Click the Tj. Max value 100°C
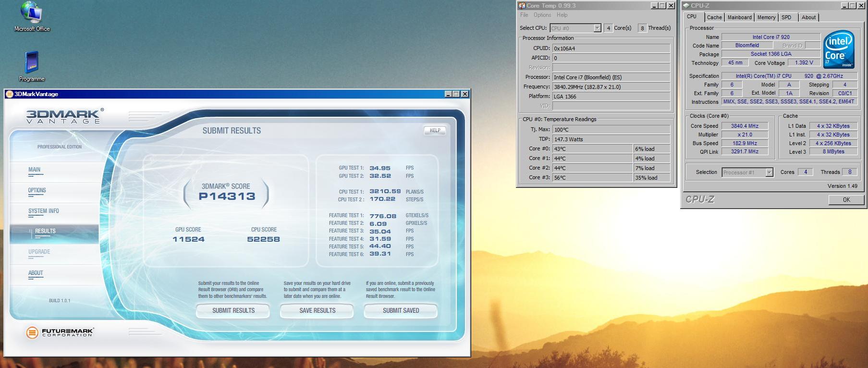 point(611,130)
